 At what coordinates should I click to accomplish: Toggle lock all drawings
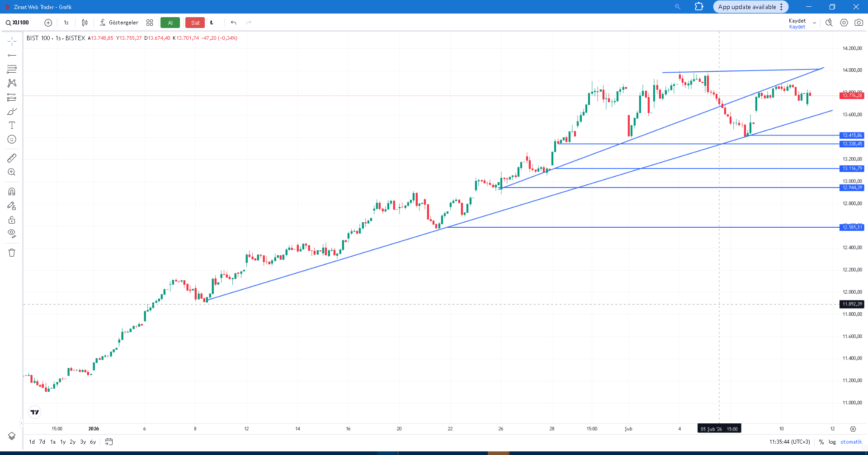12,220
